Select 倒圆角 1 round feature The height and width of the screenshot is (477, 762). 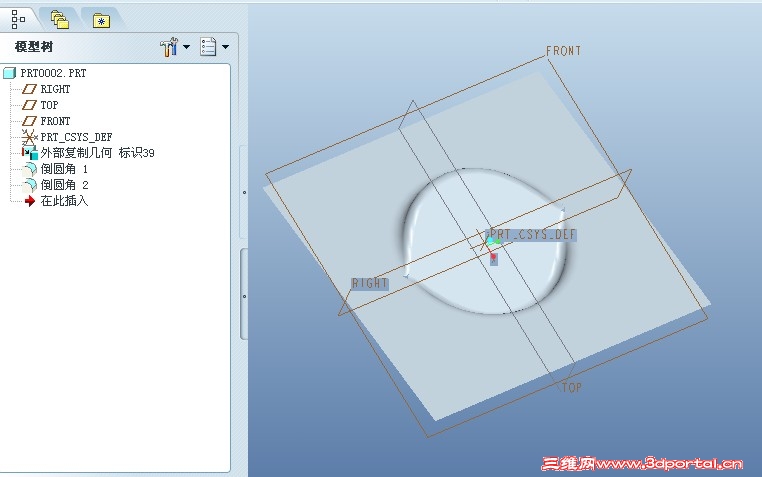(64, 169)
